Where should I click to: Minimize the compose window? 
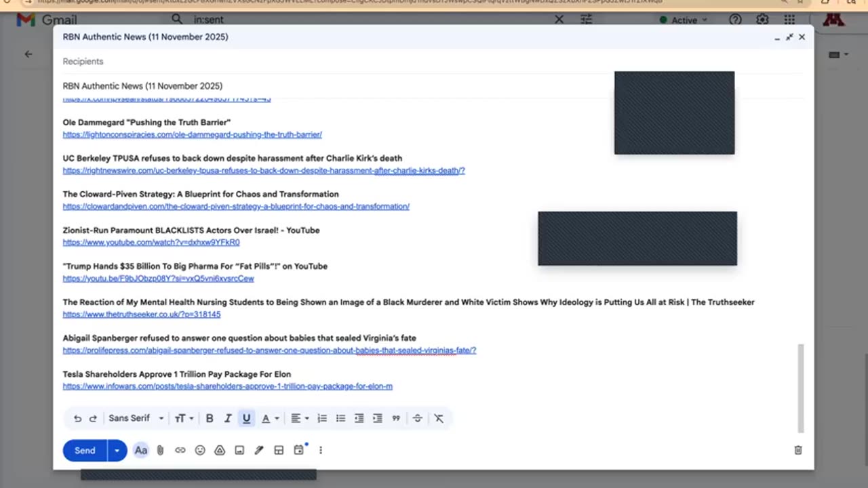point(777,37)
